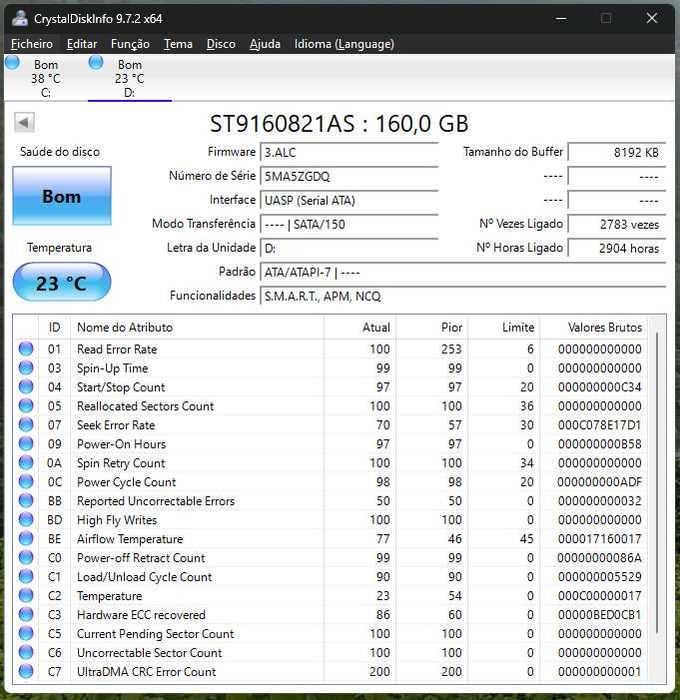Screen dimensions: 680x700
Task: Click status orb for Spin-Up Time
Action: pyautogui.click(x=26, y=367)
